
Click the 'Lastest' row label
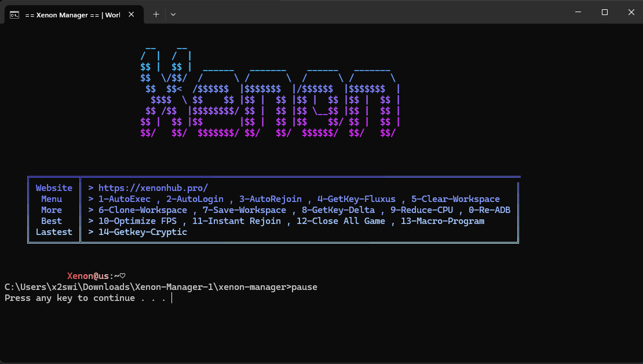coord(54,232)
